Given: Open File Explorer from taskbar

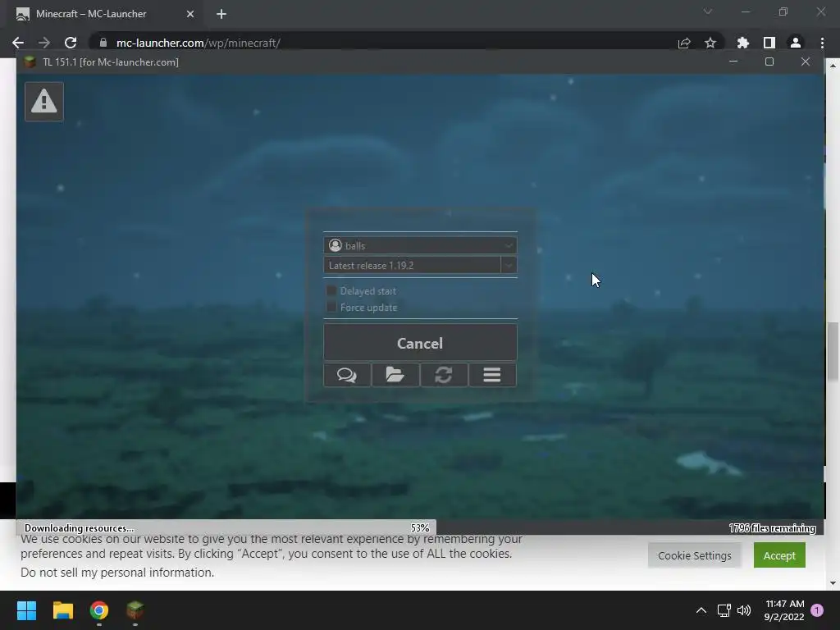Looking at the screenshot, I should tap(62, 610).
